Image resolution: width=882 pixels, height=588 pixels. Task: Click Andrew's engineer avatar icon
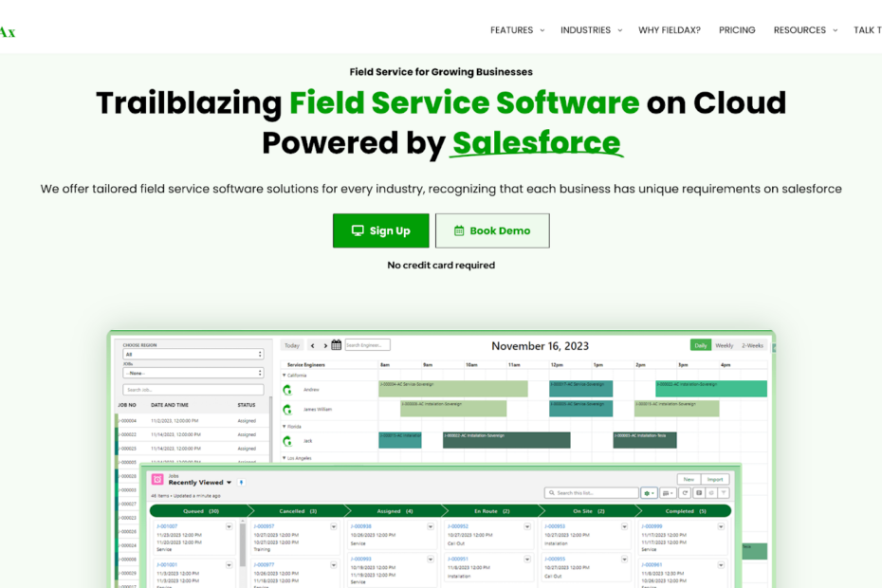click(288, 390)
